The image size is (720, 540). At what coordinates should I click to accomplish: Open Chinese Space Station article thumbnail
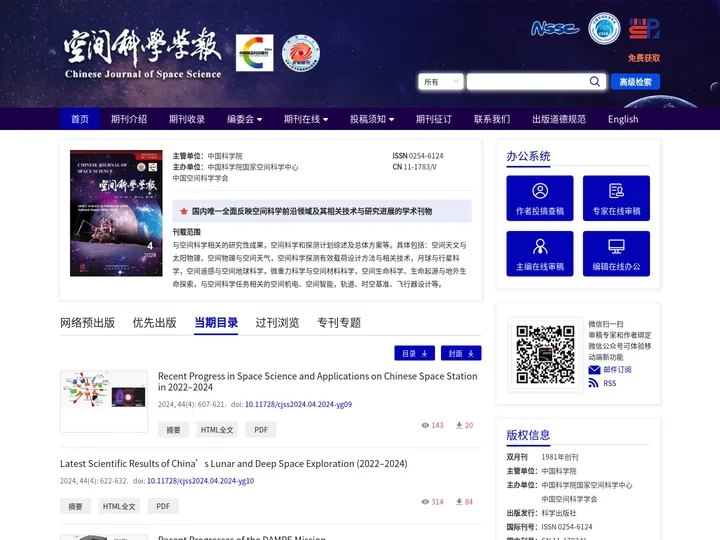coord(104,401)
